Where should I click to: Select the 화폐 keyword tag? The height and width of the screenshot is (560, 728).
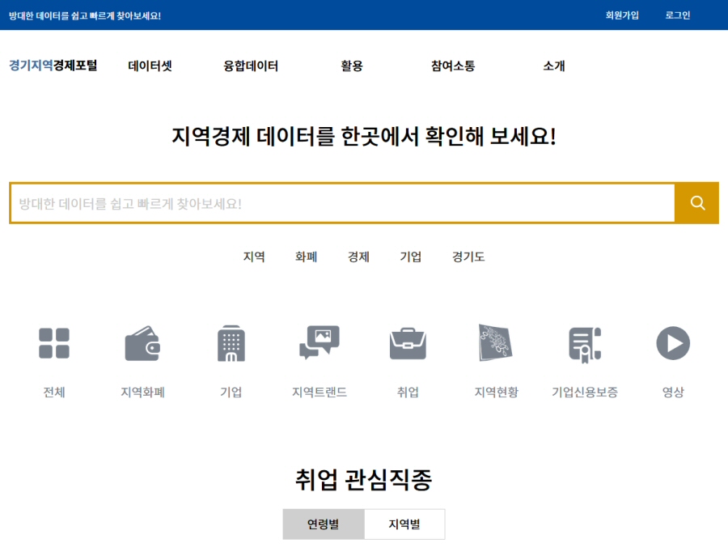coord(306,257)
